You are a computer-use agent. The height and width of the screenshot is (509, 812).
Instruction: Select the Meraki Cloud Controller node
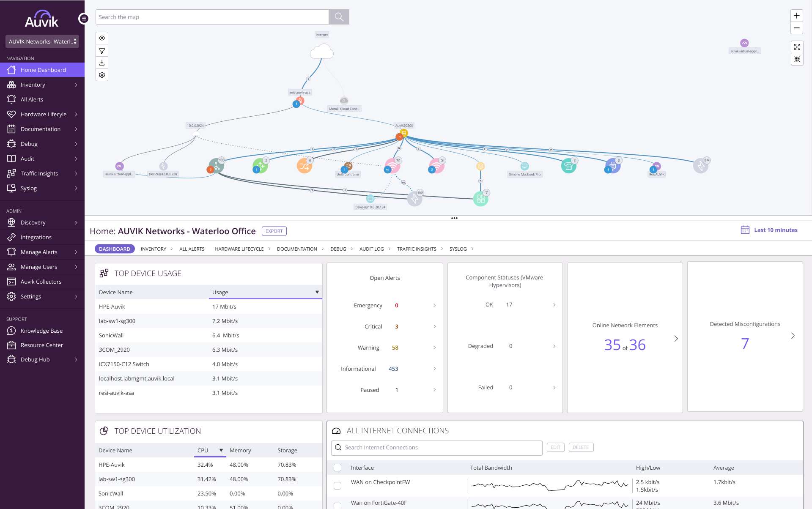click(x=344, y=101)
